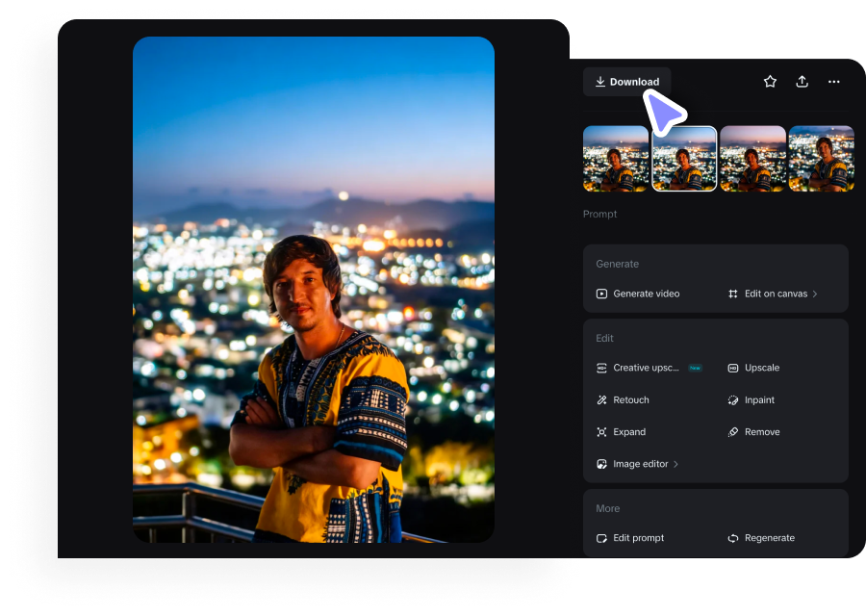866x616 pixels.
Task: Click the Download button
Action: click(626, 82)
